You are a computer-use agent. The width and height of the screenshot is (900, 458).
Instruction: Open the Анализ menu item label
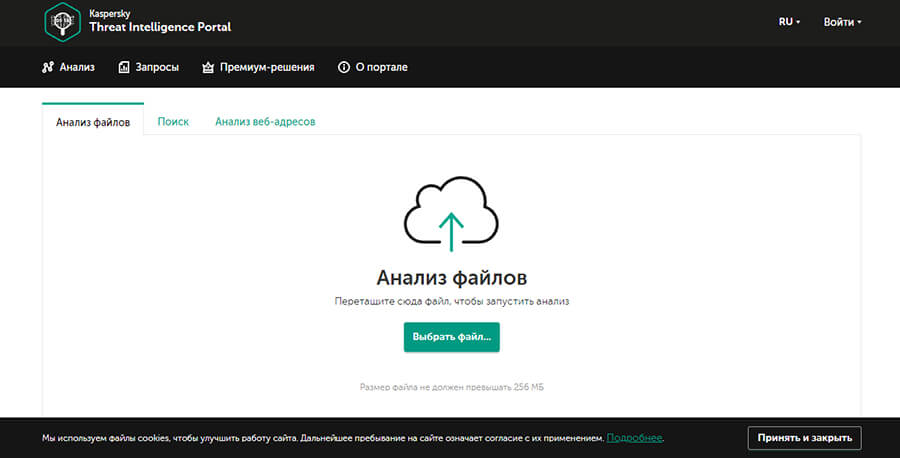tap(76, 68)
